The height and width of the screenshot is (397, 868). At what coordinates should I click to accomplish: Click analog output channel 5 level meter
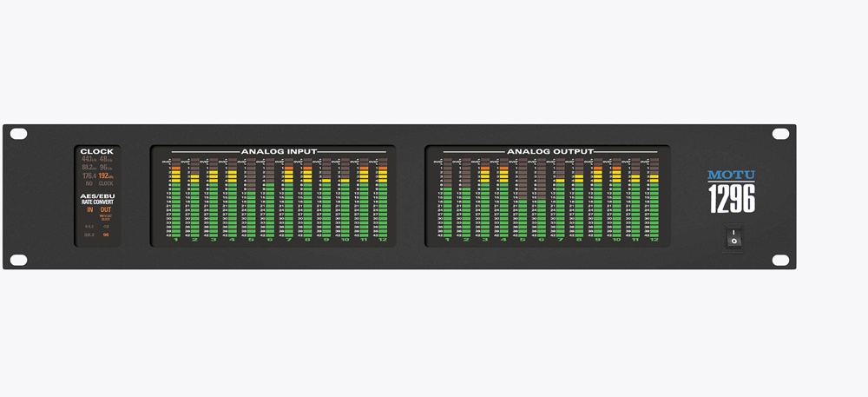[523, 198]
